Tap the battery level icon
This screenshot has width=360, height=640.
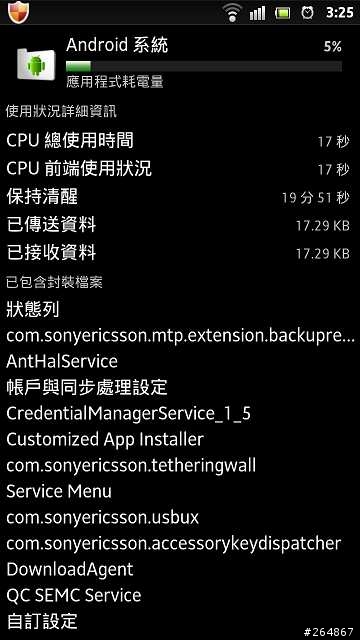coord(282,13)
